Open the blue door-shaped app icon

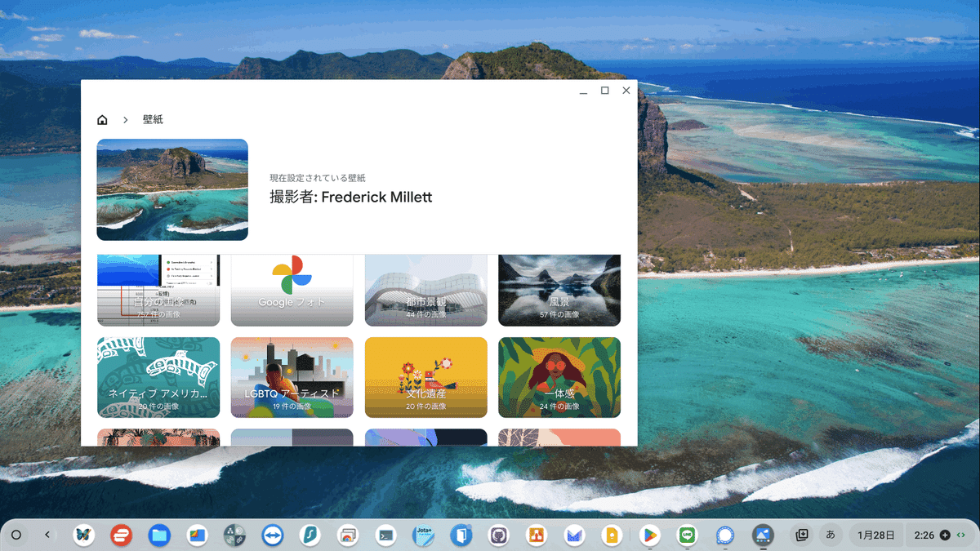[x=461, y=535]
